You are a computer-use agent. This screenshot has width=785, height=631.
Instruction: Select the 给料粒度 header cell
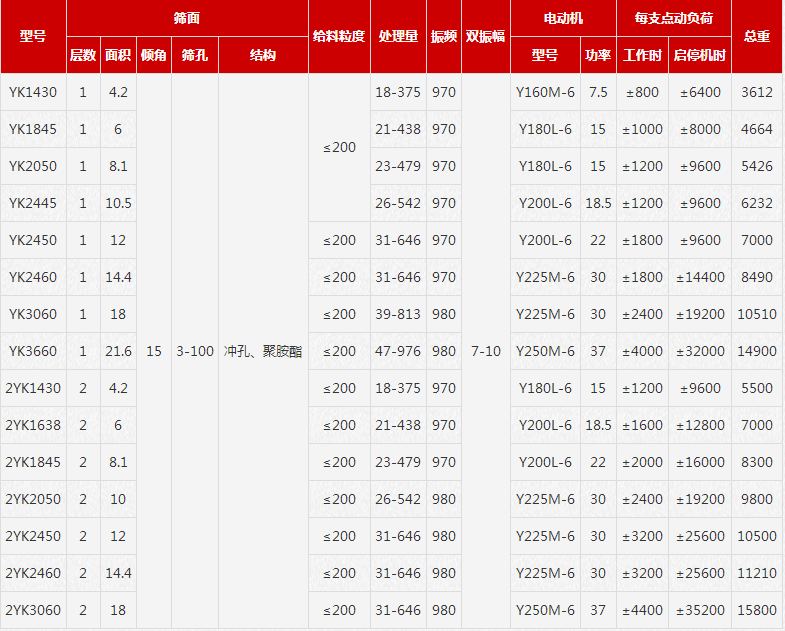[x=339, y=37]
